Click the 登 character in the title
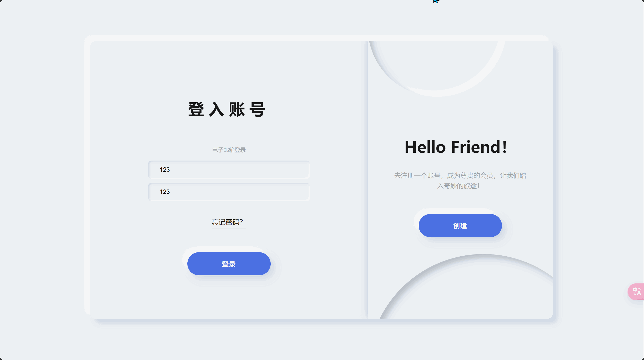The height and width of the screenshot is (360, 644). coord(196,109)
